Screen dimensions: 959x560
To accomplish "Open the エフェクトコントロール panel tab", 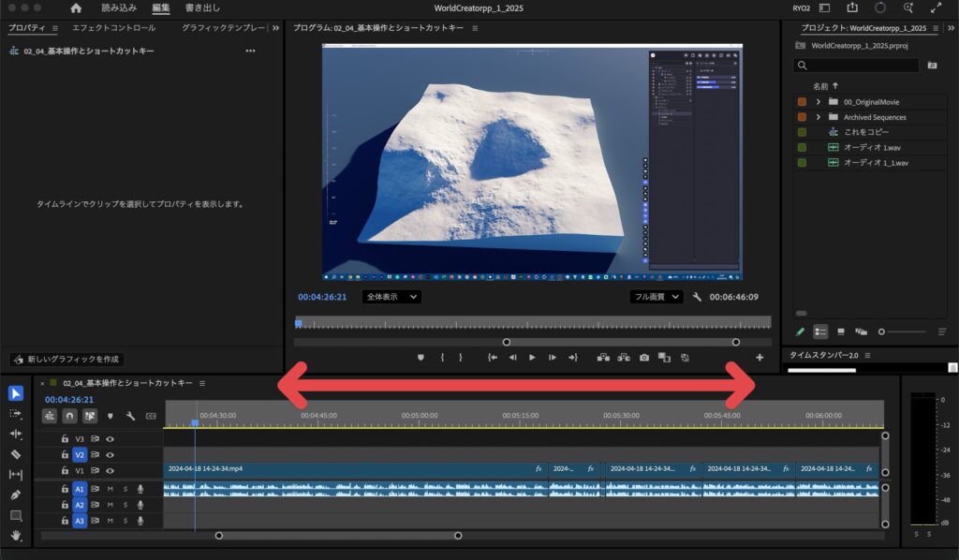I will [113, 28].
